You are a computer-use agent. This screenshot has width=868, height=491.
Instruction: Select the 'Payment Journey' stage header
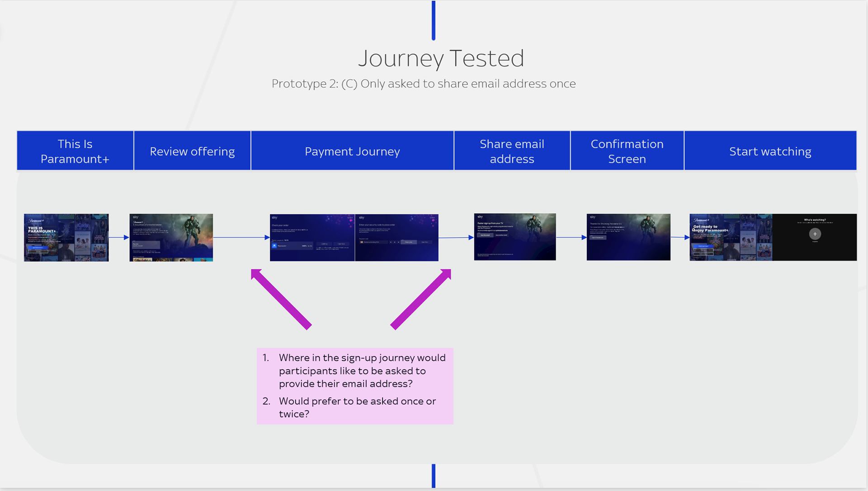pos(352,151)
